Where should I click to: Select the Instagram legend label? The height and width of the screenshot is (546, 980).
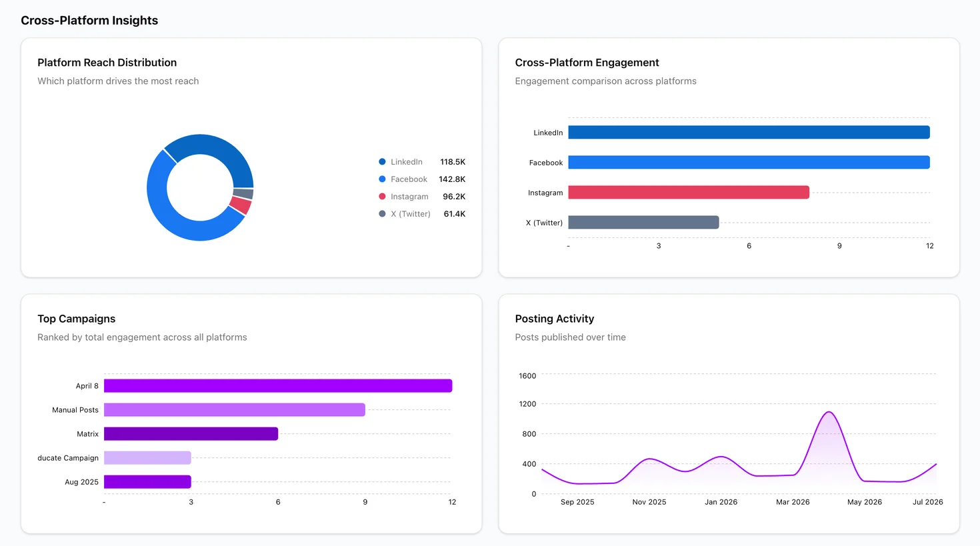tap(409, 197)
